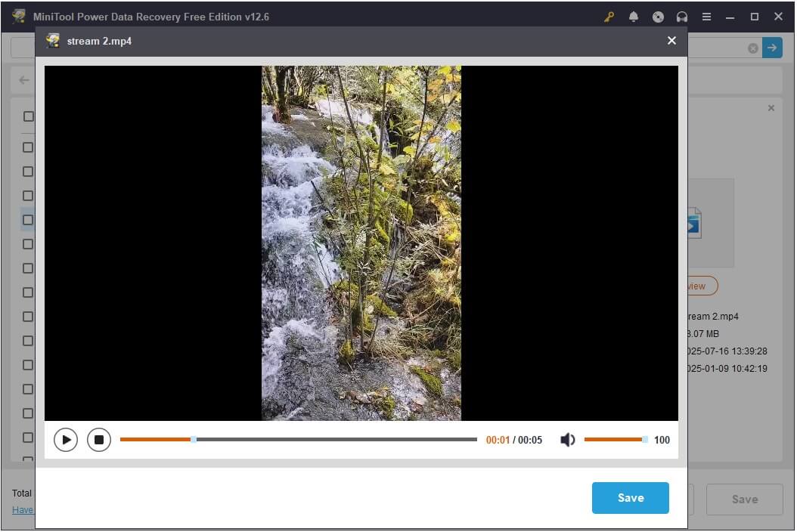Open the notifications bell icon
The image size is (797, 532).
click(634, 17)
